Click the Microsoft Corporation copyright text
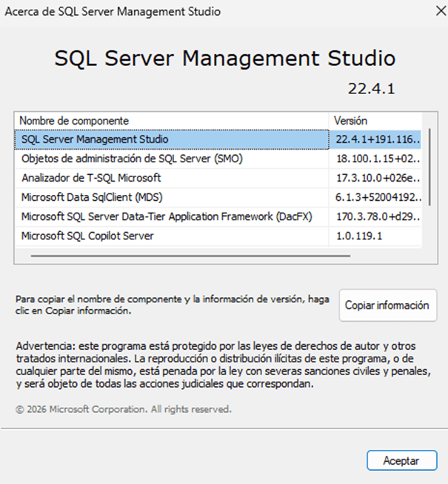Screen dimensions: 448x484 (x=123, y=409)
